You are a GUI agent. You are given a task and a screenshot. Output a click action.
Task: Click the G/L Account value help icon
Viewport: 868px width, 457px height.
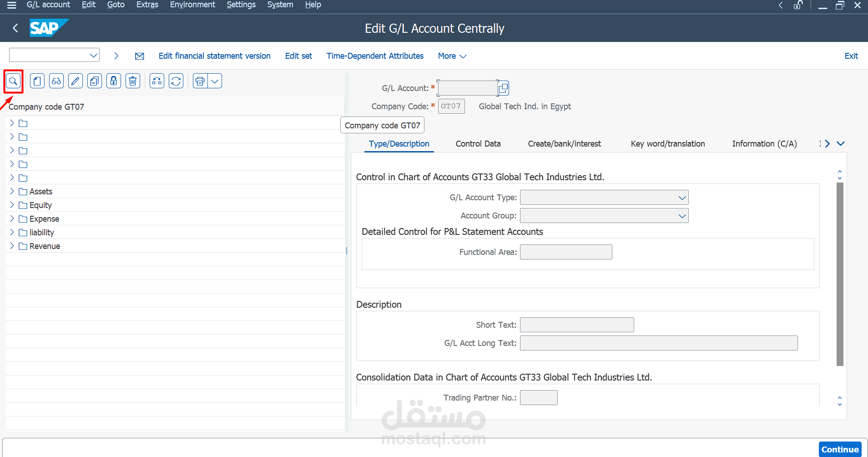503,88
